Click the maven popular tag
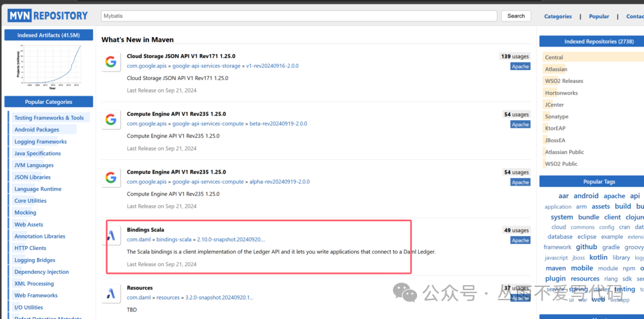The image size is (644, 319). click(x=556, y=268)
